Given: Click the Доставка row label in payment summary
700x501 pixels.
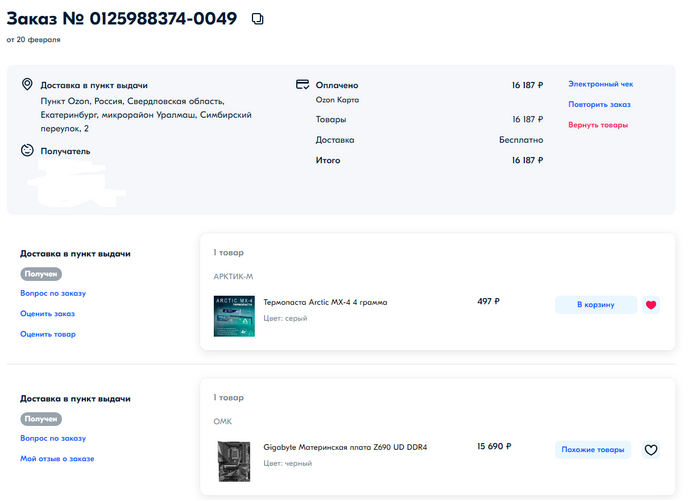Looking at the screenshot, I should (x=335, y=140).
